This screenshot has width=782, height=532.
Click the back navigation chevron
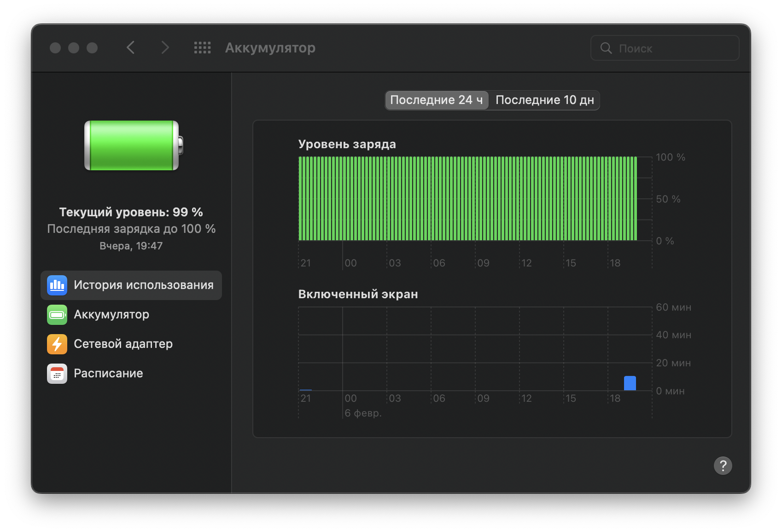click(x=131, y=47)
